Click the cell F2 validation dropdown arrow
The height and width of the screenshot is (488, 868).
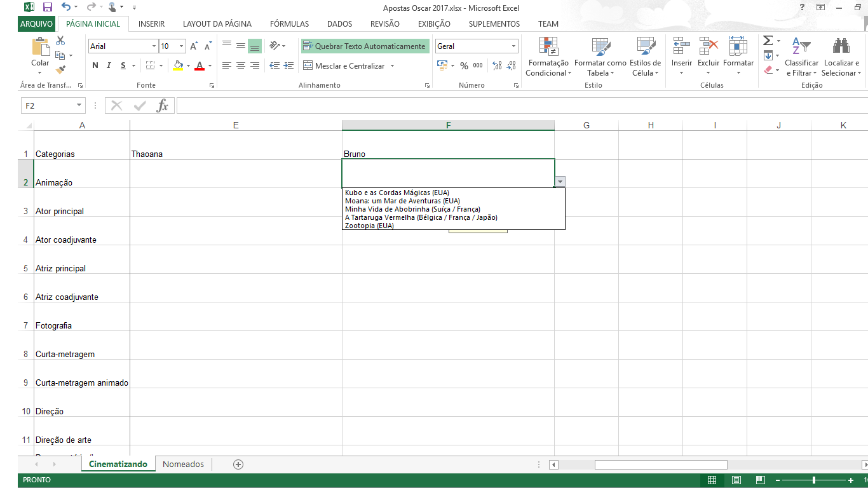click(x=560, y=181)
